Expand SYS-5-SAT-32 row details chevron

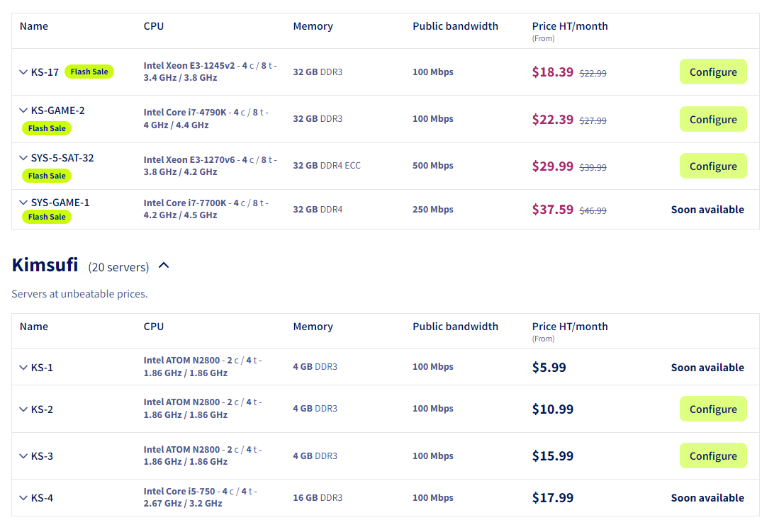pos(23,158)
